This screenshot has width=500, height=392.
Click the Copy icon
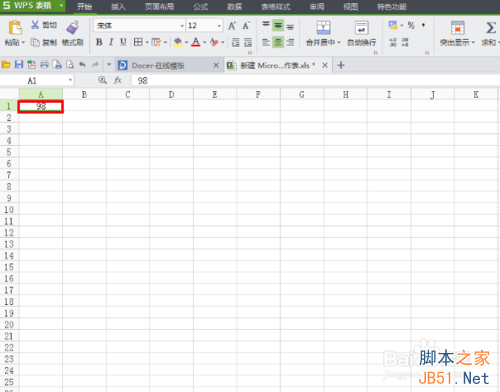pos(35,42)
